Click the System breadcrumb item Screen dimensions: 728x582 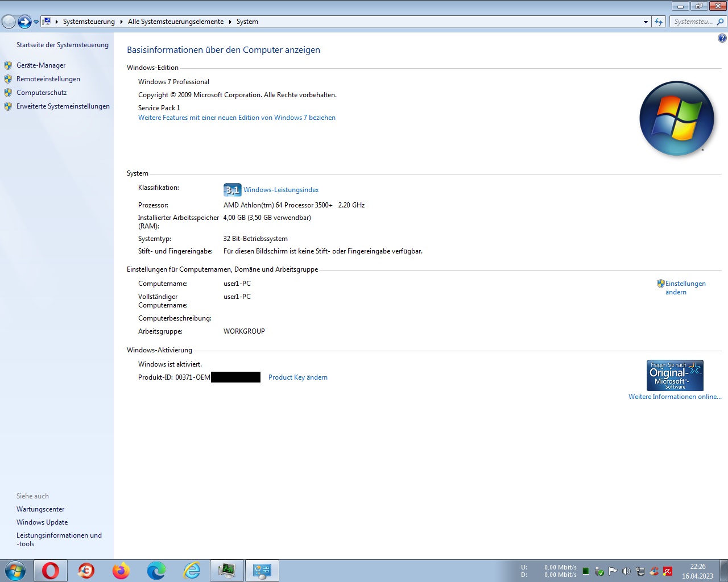tap(247, 22)
